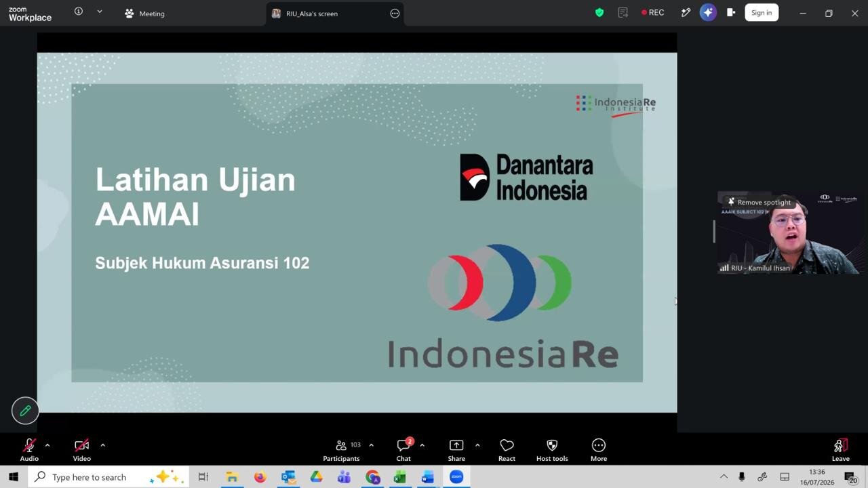Click the icon left of Sign in
Viewport: 868px width, 488px height.
731,12
